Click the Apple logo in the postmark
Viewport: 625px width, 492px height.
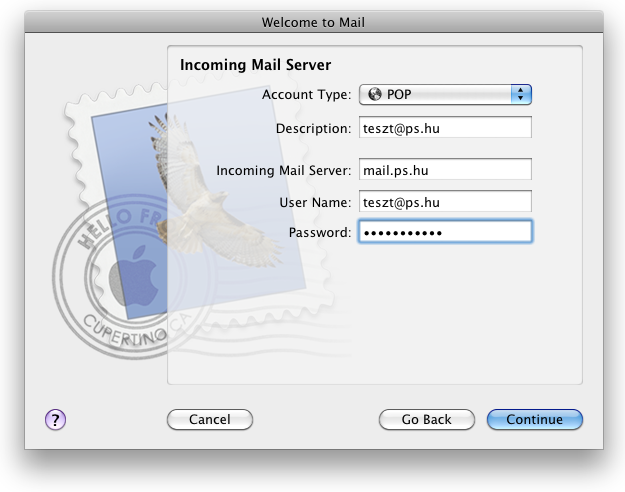pyautogui.click(x=134, y=276)
